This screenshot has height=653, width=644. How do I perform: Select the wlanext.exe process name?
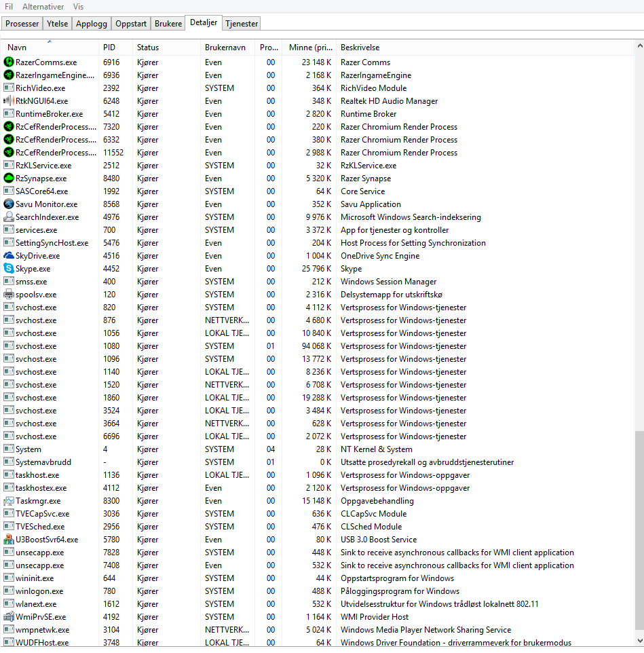coord(36,604)
